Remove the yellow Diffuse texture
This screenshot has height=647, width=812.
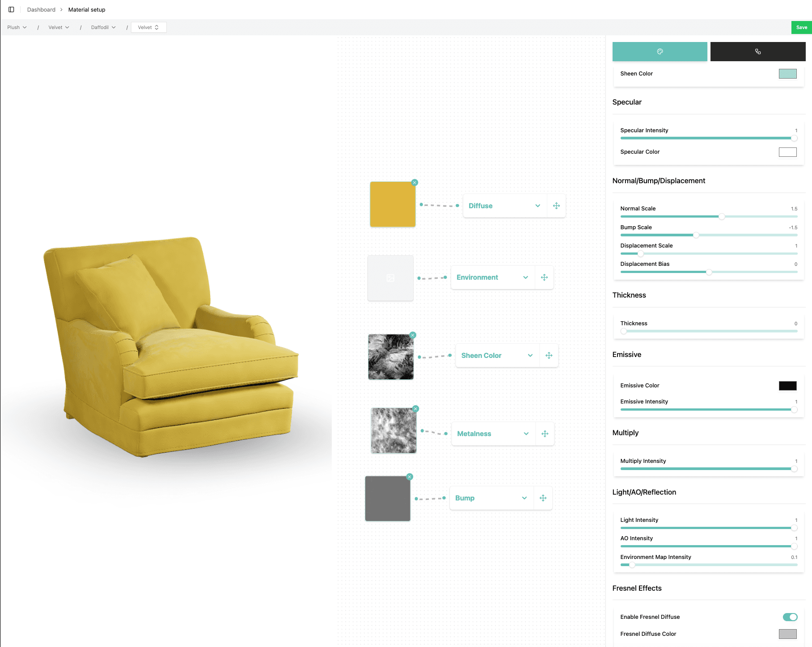tap(414, 183)
